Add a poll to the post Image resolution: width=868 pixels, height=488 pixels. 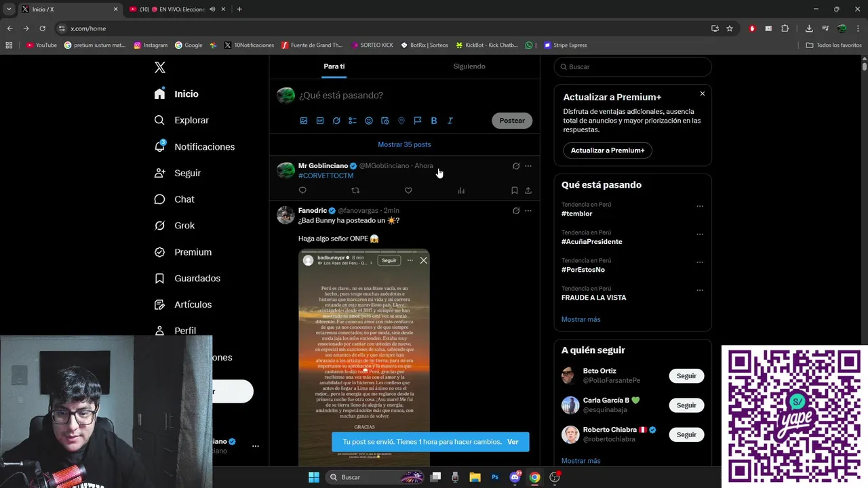click(353, 121)
